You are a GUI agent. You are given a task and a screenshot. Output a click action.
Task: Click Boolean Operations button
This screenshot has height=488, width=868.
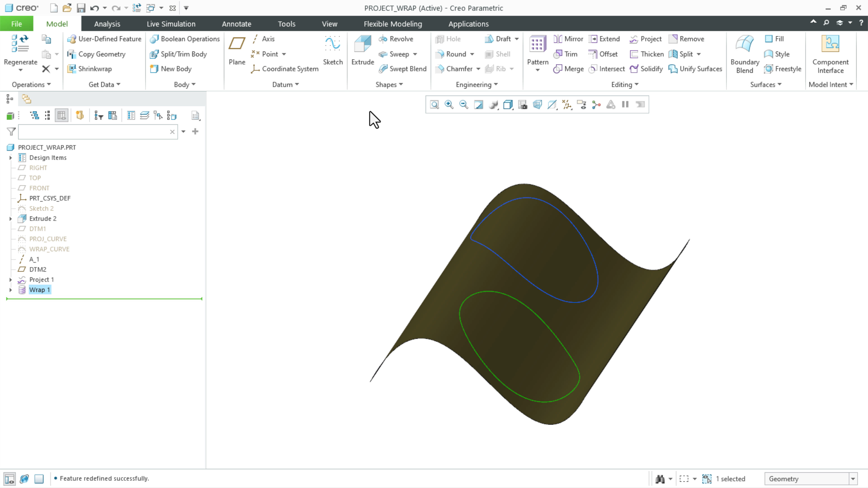[x=184, y=39]
